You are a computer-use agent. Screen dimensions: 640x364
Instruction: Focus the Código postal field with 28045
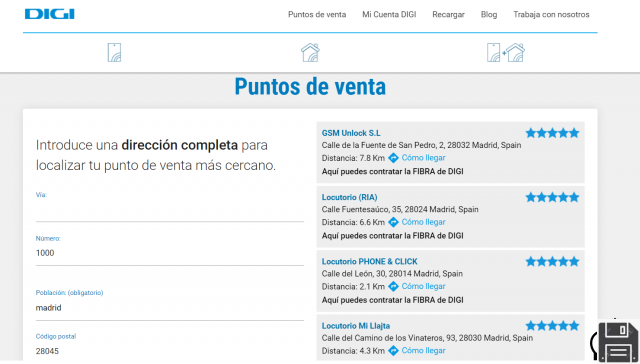[170, 351]
